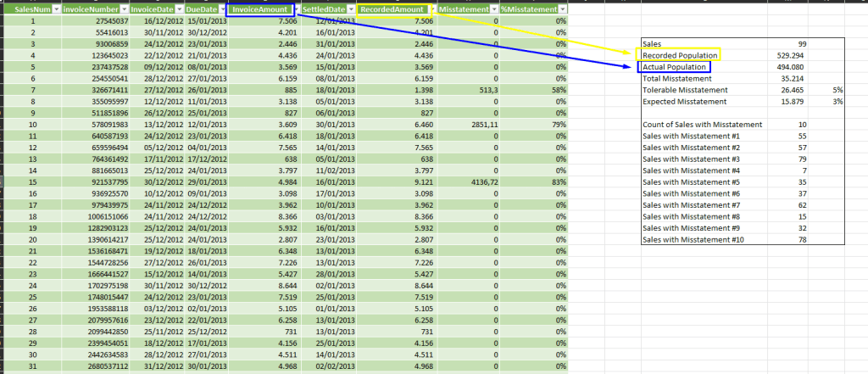Select invoice number cell 237437528
The image size is (868, 374).
pyautogui.click(x=95, y=66)
